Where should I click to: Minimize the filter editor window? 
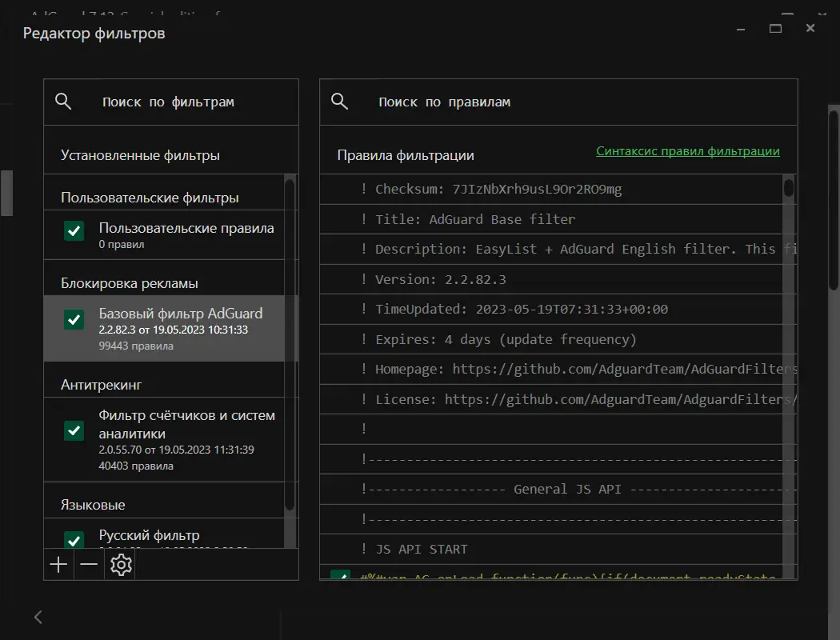pos(739,28)
